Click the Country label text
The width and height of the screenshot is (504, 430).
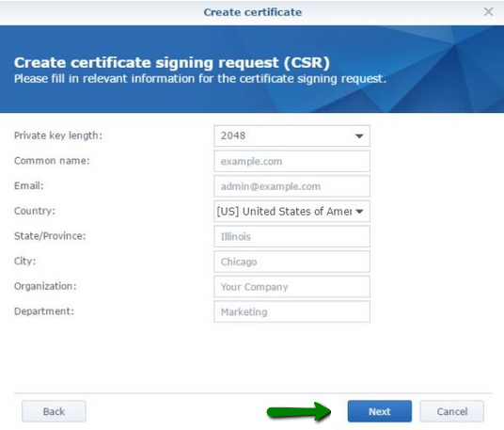[x=35, y=211]
